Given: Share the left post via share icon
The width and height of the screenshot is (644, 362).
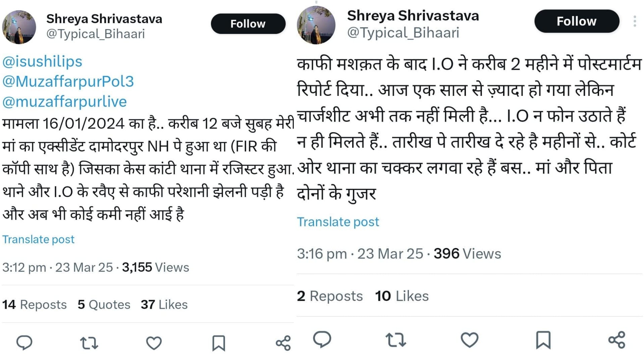Looking at the screenshot, I should pyautogui.click(x=283, y=343).
